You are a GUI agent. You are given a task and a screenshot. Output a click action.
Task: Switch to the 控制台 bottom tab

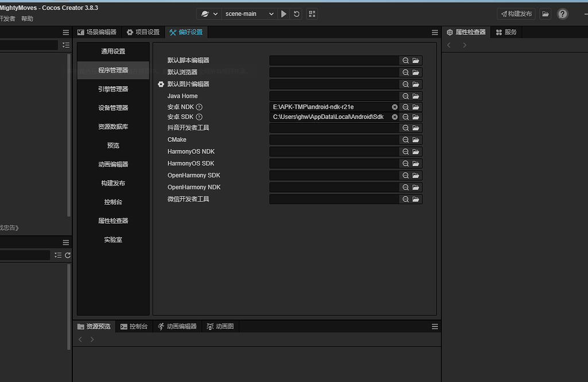tap(134, 326)
